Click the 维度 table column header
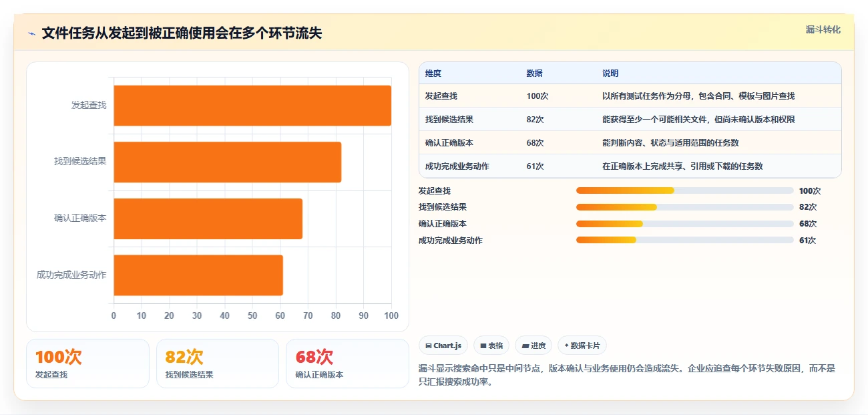 [x=433, y=74]
